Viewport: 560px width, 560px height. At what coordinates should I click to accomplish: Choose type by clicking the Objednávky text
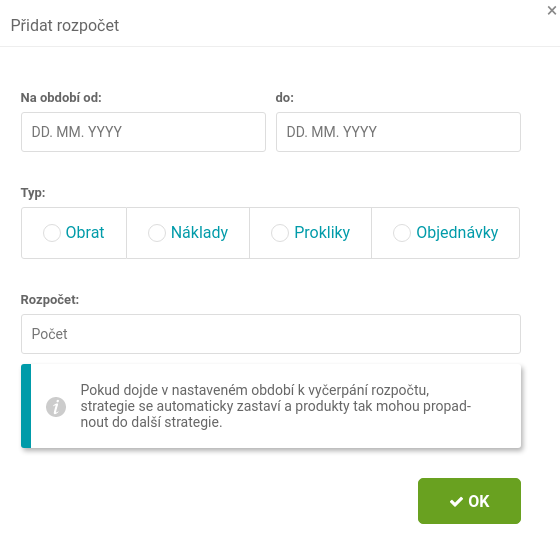coord(457,233)
